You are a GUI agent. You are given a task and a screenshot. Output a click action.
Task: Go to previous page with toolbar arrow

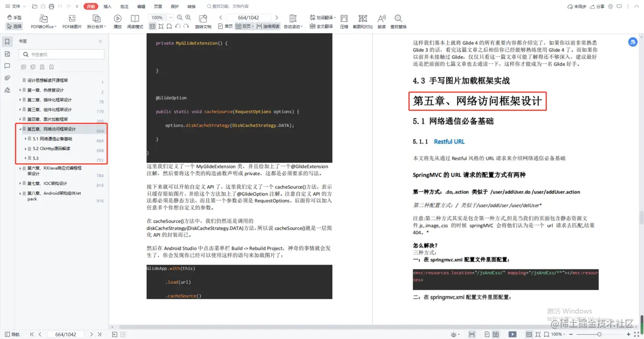(x=221, y=18)
